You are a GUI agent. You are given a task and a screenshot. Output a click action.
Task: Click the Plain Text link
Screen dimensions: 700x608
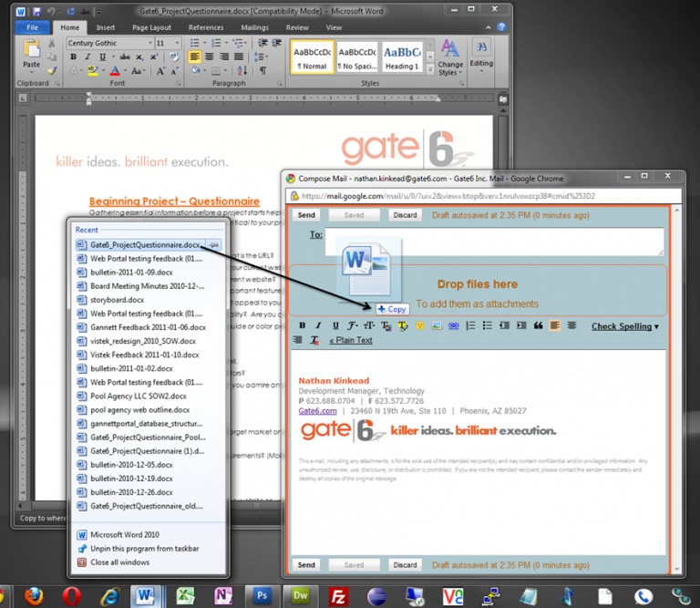(351, 340)
